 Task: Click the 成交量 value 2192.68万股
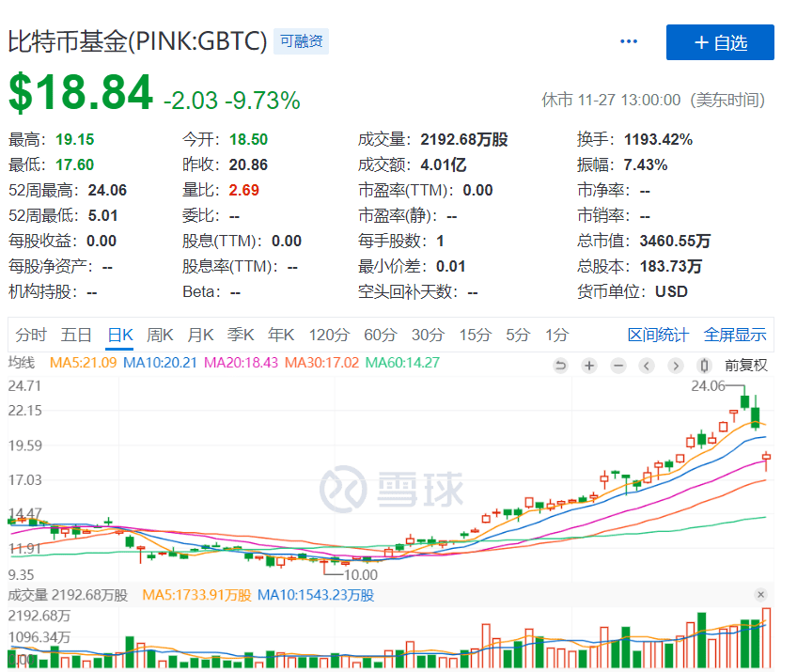point(464,139)
